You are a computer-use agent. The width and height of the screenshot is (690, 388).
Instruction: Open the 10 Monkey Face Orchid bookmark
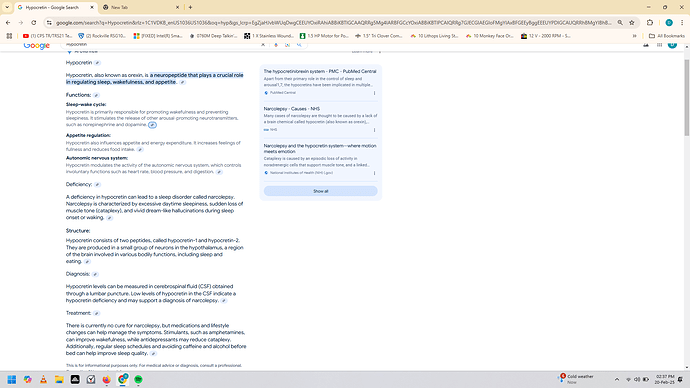point(490,36)
